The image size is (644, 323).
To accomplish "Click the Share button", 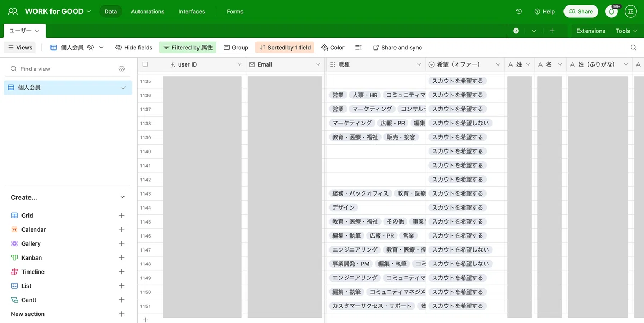I will 581,11.
